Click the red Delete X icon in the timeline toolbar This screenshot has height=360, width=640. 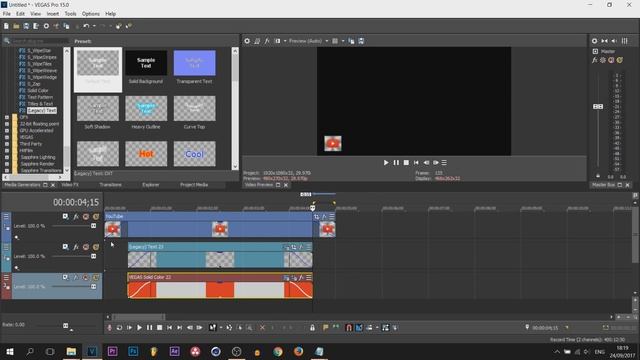[262, 327]
